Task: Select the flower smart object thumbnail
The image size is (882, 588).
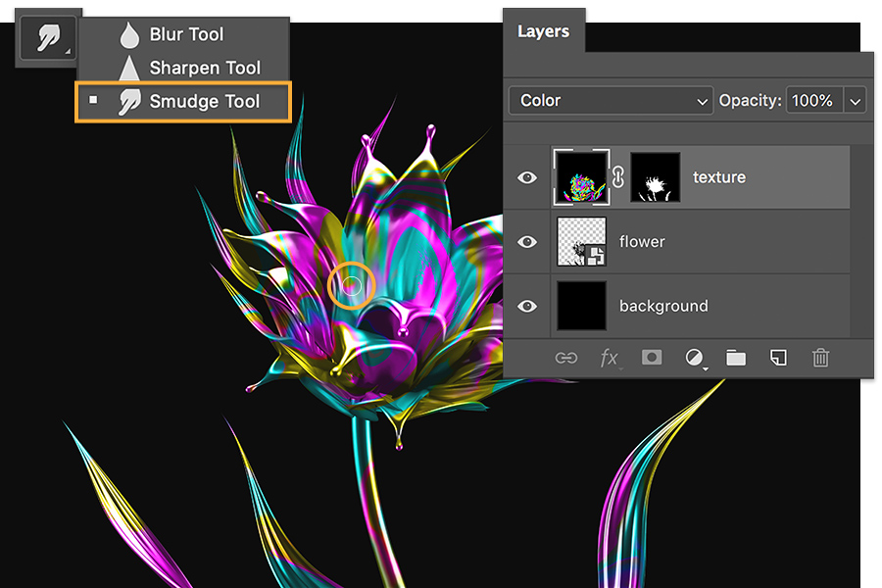Action: (x=581, y=241)
